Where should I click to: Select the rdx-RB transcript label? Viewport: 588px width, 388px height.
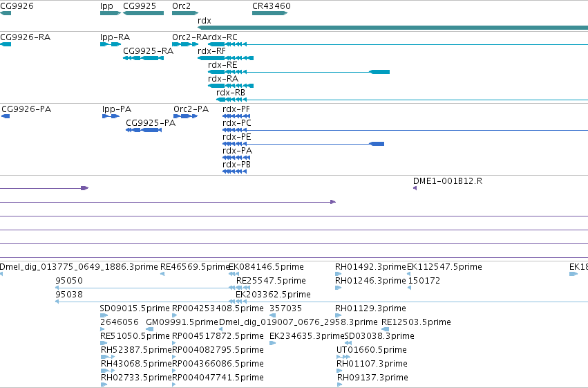[231, 93]
